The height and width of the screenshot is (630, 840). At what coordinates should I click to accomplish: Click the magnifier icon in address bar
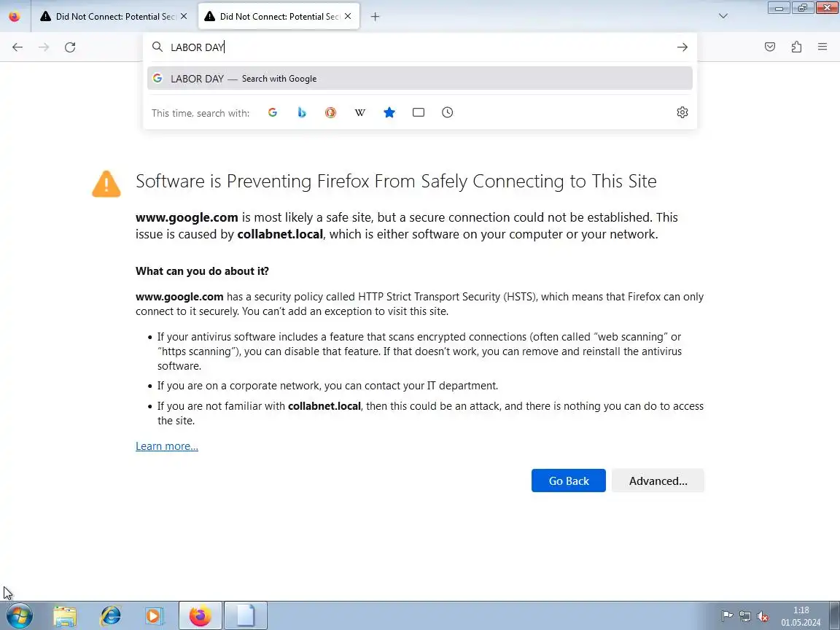pos(157,47)
